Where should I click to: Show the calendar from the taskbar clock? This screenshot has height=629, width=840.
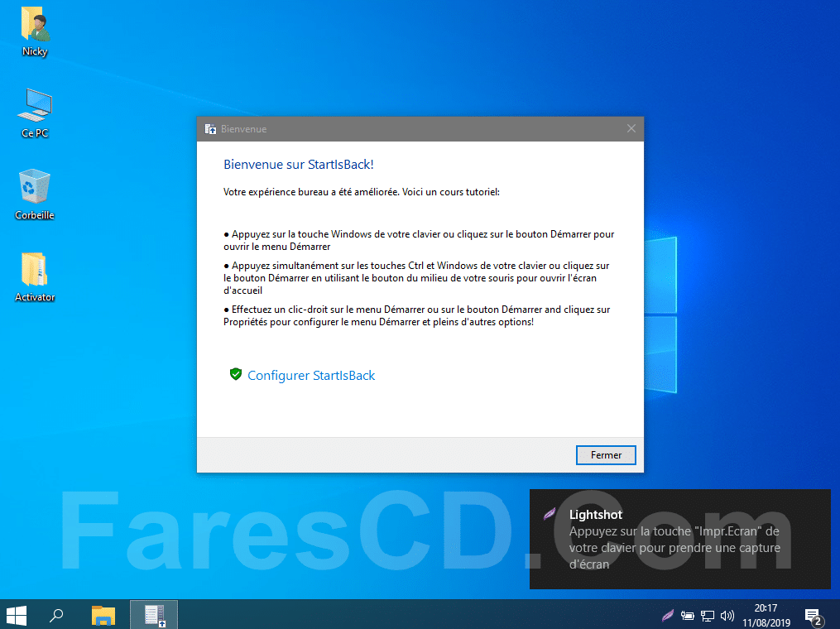766,615
